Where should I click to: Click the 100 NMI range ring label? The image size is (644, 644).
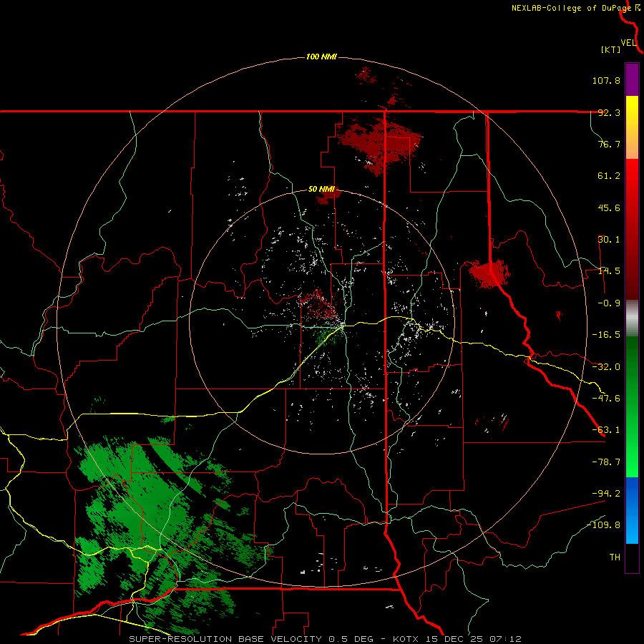point(321,57)
